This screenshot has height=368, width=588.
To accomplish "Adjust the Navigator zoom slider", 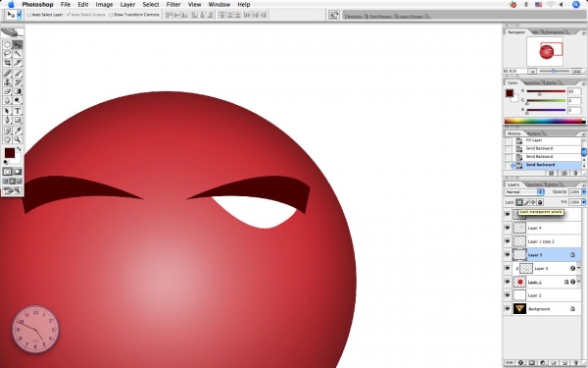I will click(x=554, y=71).
